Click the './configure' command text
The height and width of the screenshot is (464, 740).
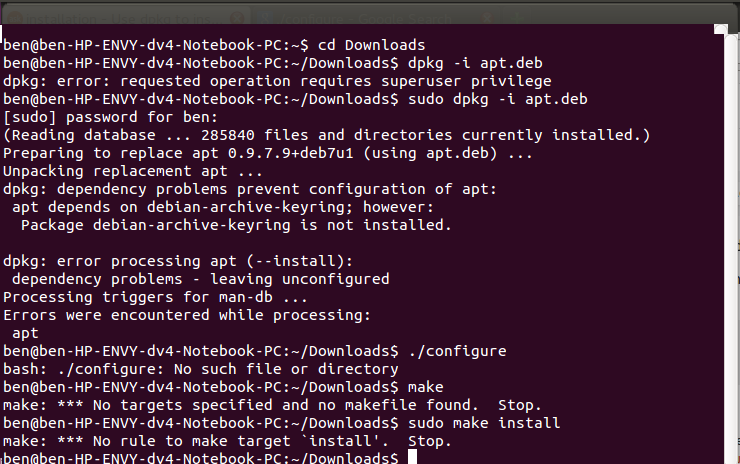[x=457, y=351]
